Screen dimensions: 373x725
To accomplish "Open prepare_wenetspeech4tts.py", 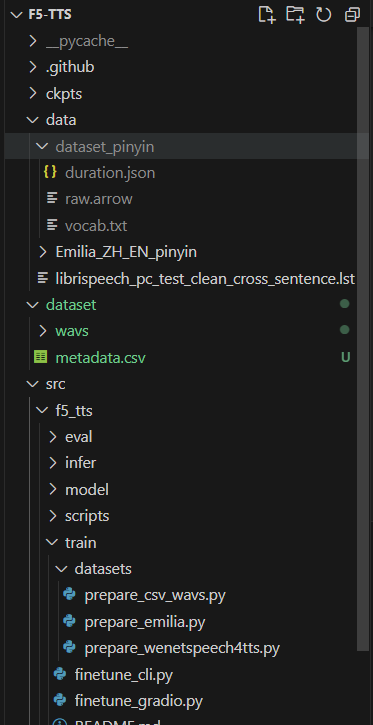I will [x=182, y=648].
